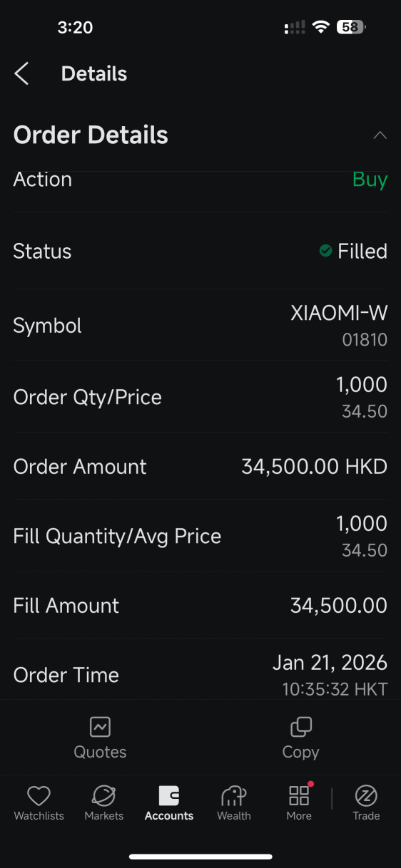Viewport: 401px width, 868px height.
Task: Tap the Order Details heading
Action: pyautogui.click(x=91, y=135)
